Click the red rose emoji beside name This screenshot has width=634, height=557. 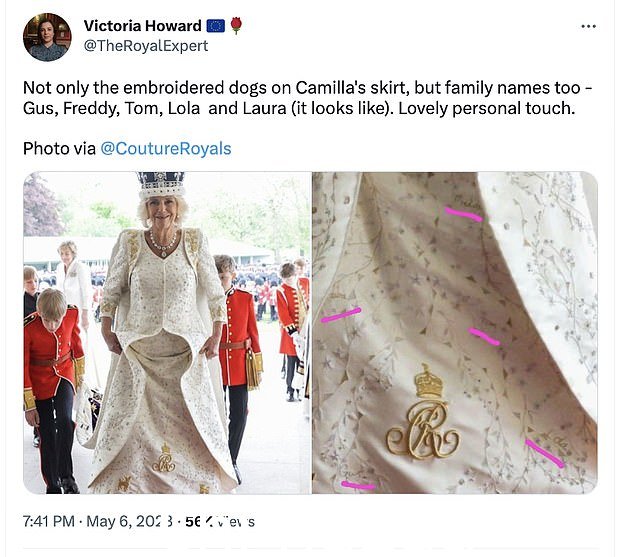pyautogui.click(x=237, y=25)
